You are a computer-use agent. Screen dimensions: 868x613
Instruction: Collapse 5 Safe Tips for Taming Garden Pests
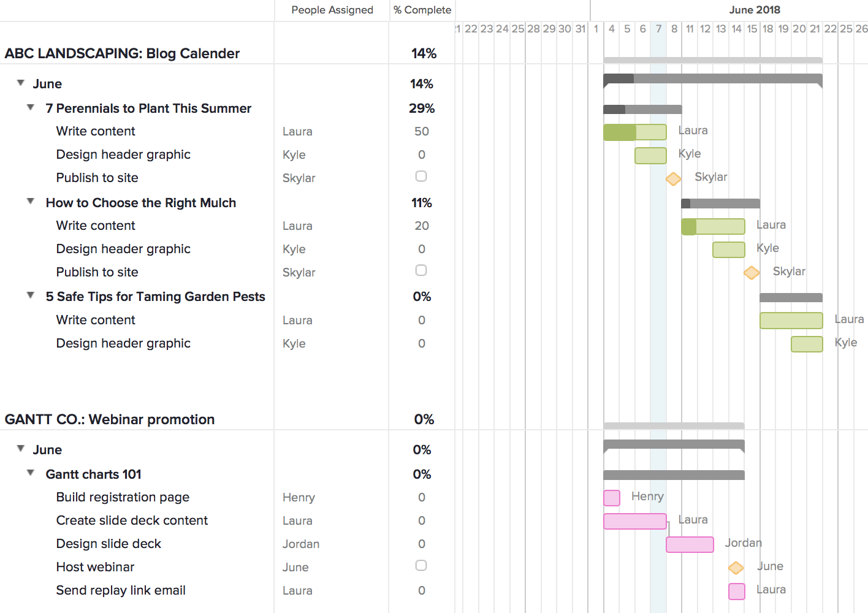pyautogui.click(x=30, y=294)
